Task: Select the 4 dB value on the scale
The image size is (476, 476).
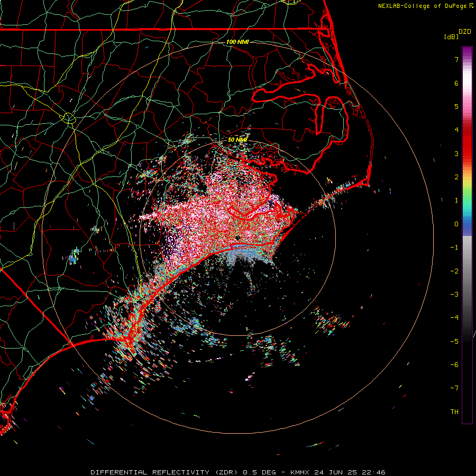Action: click(x=456, y=130)
